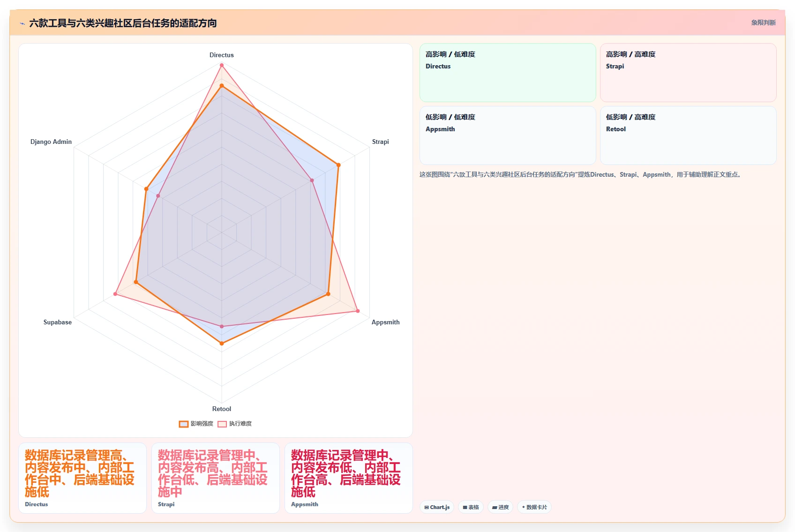Toggle the 执行难度 legend swatch

pyautogui.click(x=222, y=424)
